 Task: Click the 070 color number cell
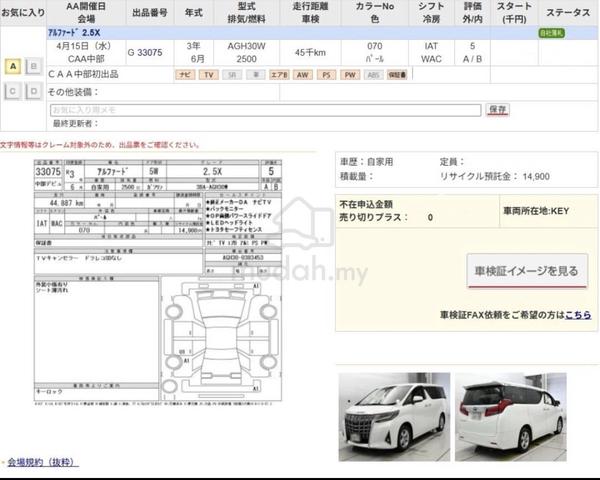click(375, 46)
